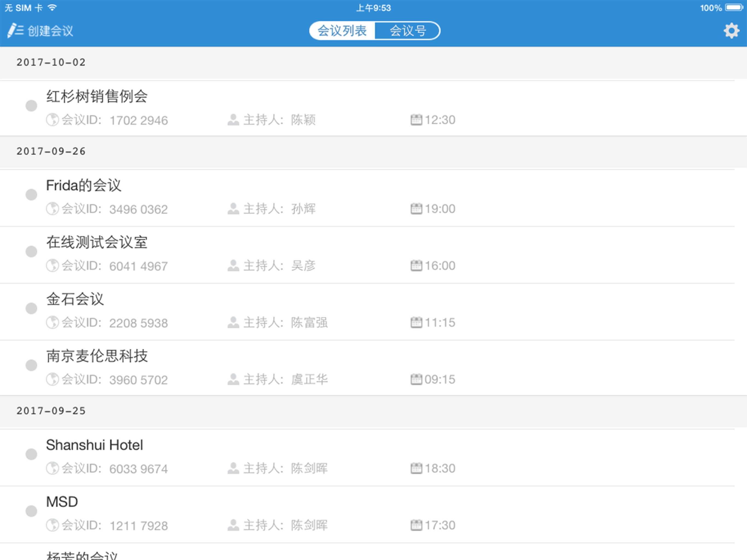Select radio dot for 红杉树销售例会

31,106
